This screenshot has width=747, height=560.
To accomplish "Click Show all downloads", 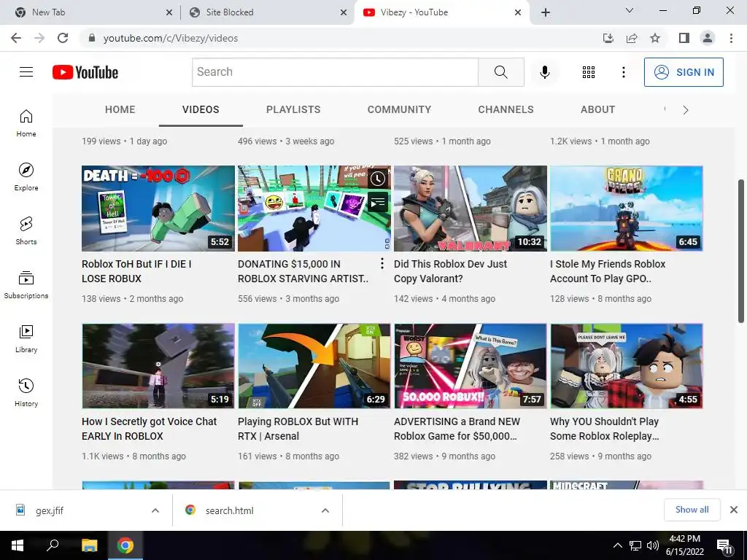I will pyautogui.click(x=692, y=510).
